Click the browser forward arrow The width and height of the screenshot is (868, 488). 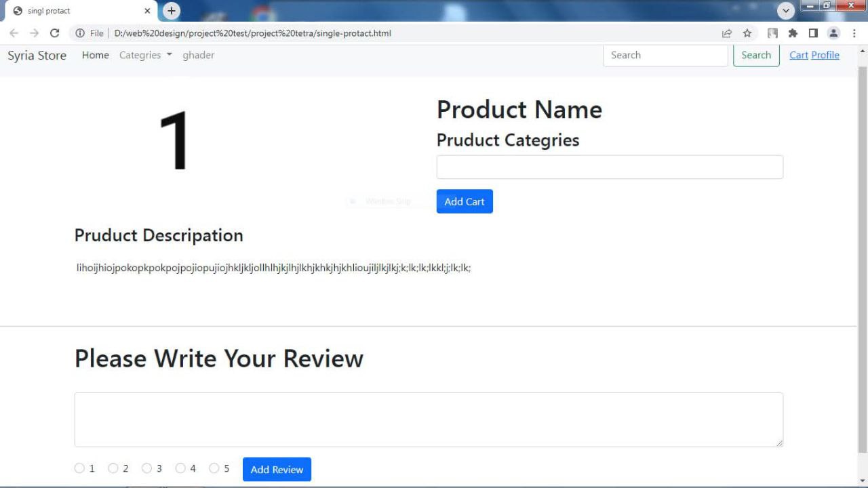point(35,33)
